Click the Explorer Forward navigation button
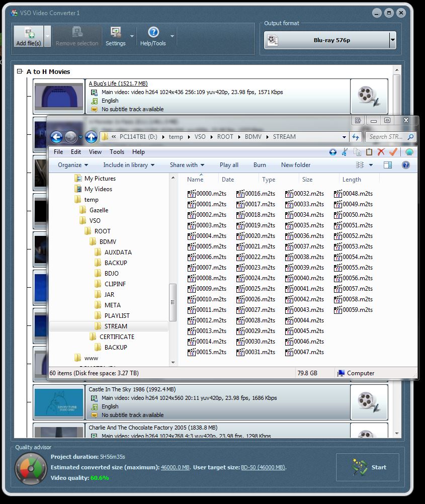The width and height of the screenshot is (425, 504). pos(71,137)
